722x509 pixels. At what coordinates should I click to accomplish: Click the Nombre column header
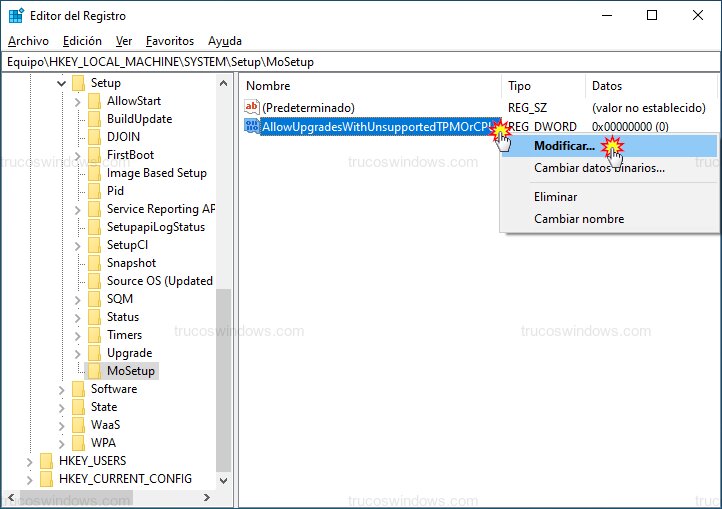[x=370, y=86]
